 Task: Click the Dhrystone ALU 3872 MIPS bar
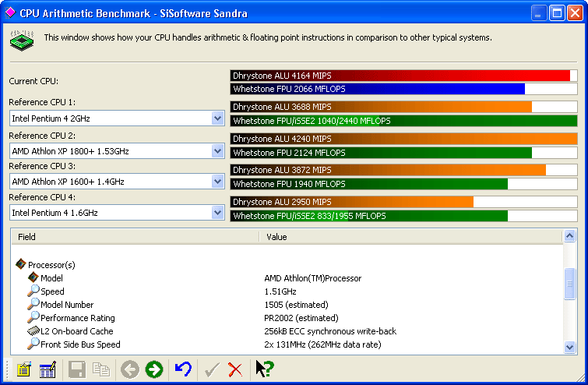[404, 170]
